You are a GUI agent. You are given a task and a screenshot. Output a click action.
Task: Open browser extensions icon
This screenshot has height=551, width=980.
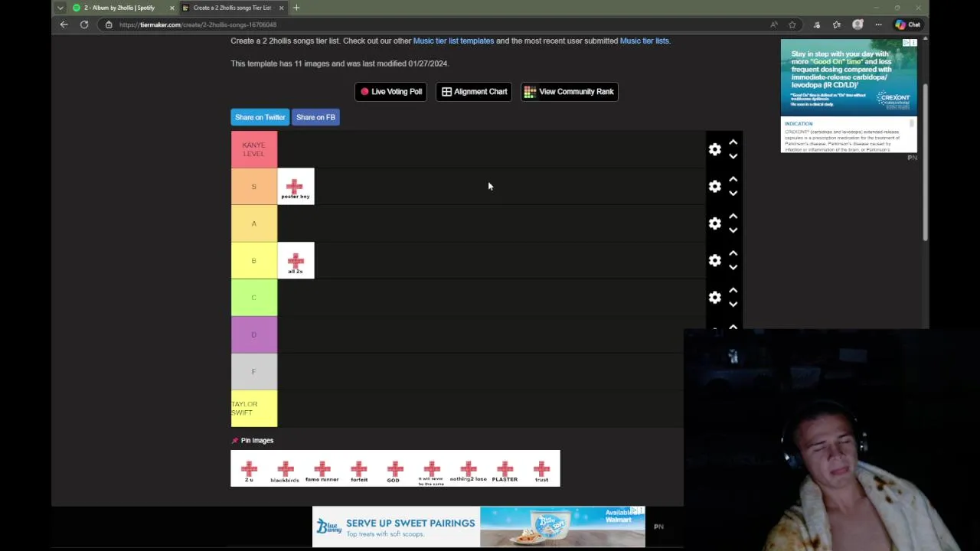point(817,24)
